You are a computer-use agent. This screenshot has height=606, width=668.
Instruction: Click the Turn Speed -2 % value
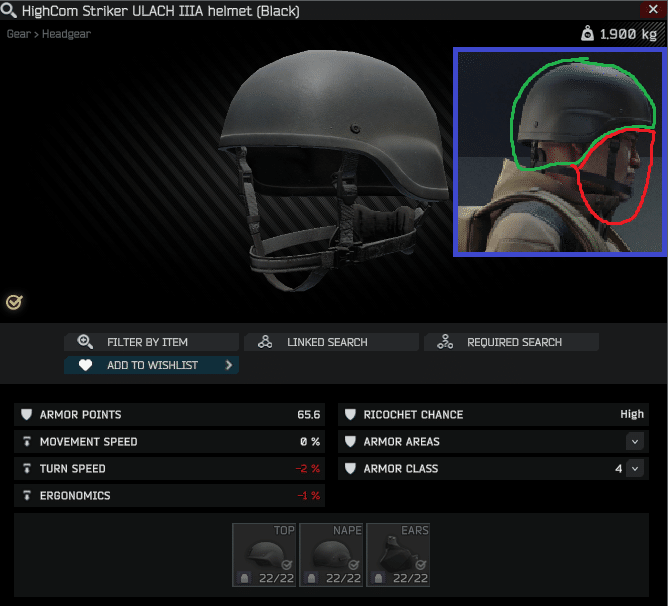click(x=308, y=469)
